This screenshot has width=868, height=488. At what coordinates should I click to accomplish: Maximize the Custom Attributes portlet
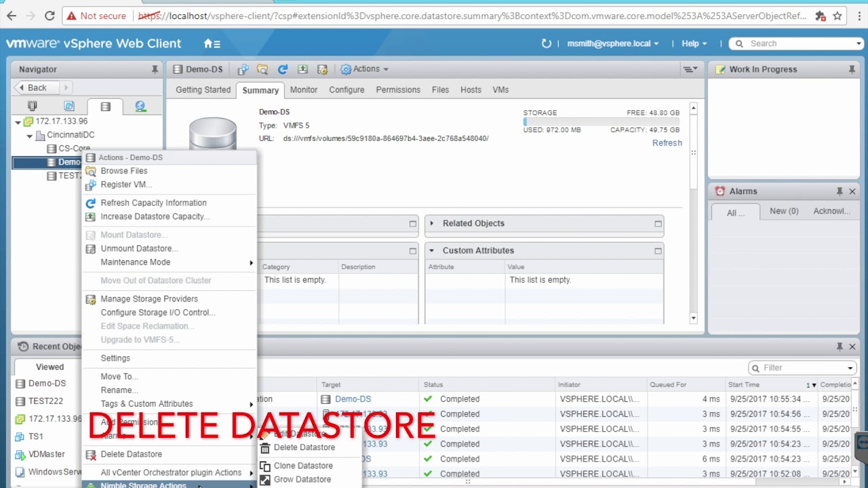tap(658, 250)
